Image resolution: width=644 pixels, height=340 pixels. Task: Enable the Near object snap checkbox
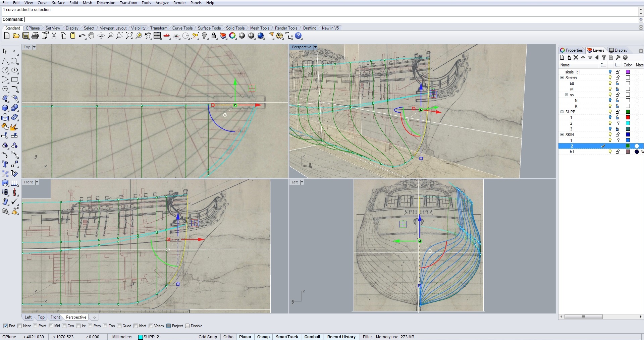click(x=20, y=326)
